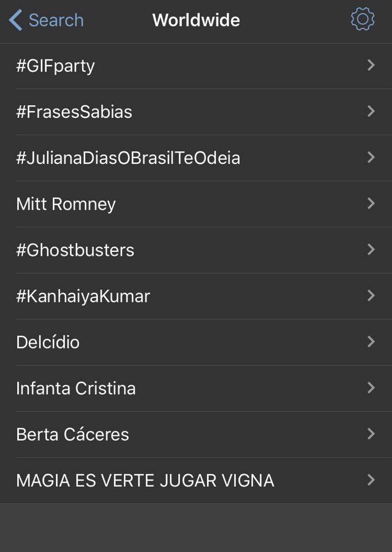392x552 pixels.
Task: Expand the #FrasesSabias trend row chevron
Action: [371, 112]
